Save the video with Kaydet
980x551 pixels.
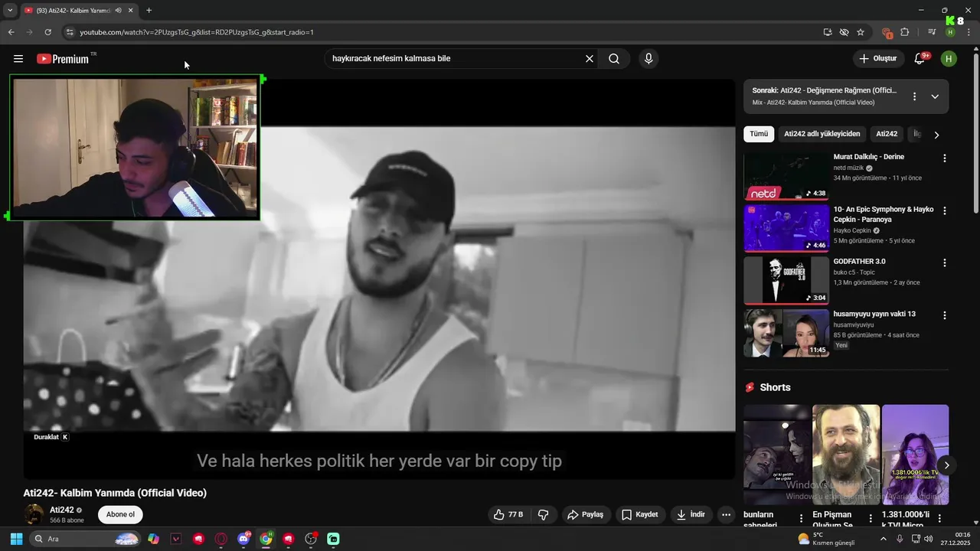[x=640, y=514]
